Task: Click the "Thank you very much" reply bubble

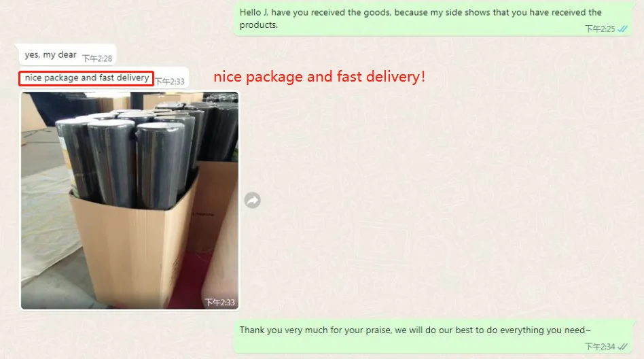Action: (433, 337)
